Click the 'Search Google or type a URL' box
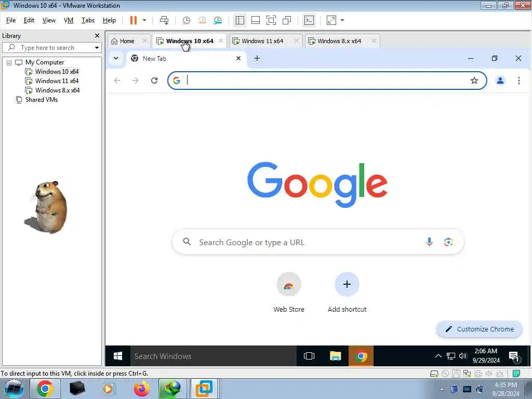This screenshot has width=532, height=399. pyautogui.click(x=318, y=242)
